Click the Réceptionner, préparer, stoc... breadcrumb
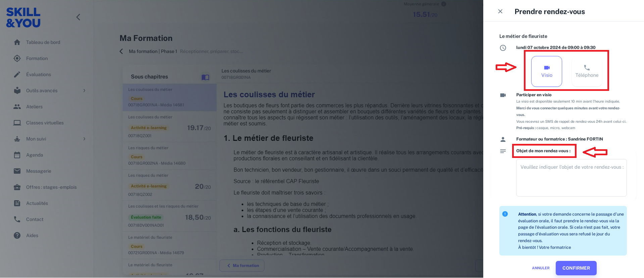This screenshot has width=644, height=278. 211,51
